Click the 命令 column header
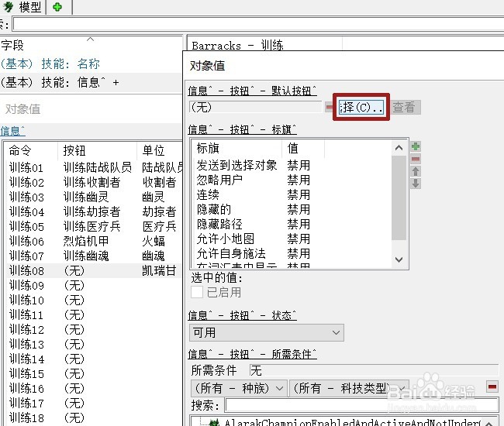Image resolution: width=504 pixels, height=426 pixels. (x=20, y=150)
